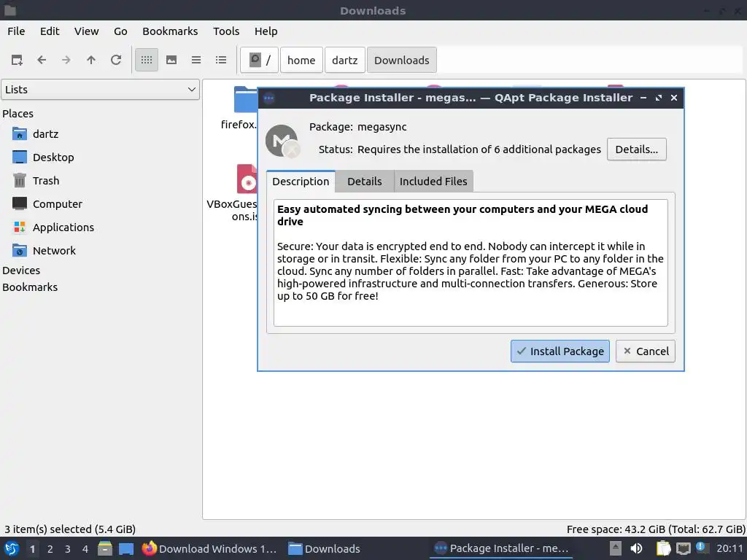Open removable media tray icon

pyautogui.click(x=615, y=549)
